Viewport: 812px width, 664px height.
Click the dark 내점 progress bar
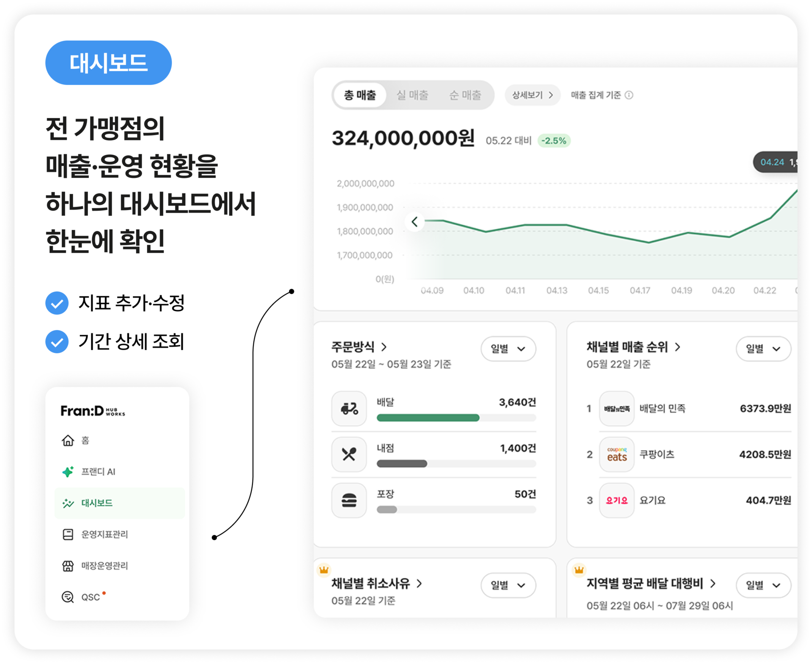pos(402,464)
